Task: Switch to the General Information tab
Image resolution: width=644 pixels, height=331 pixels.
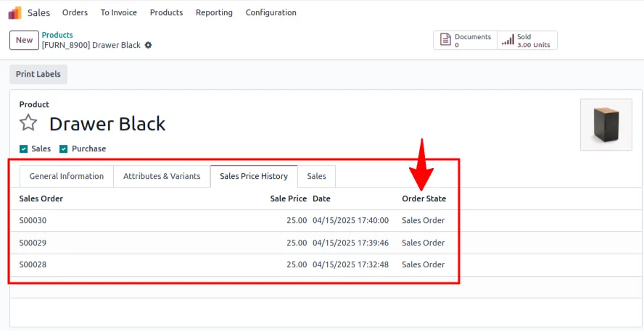Action: [67, 177]
